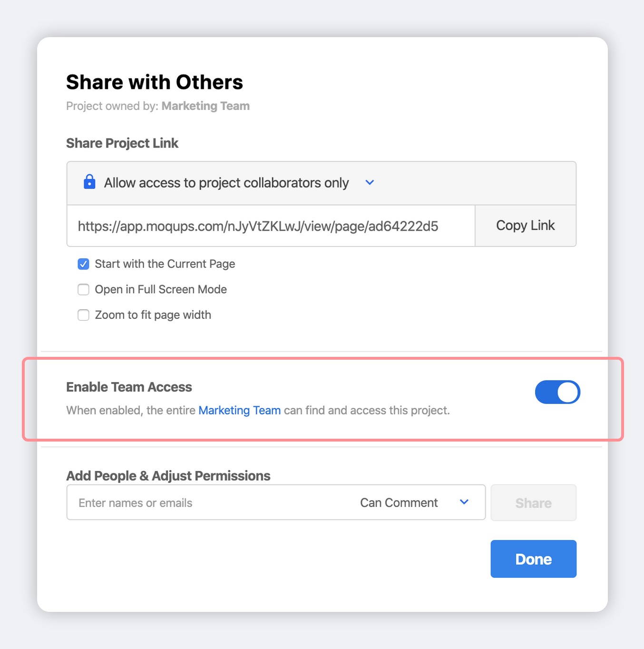
Task: Open the Marketing Team link in blue
Action: click(x=239, y=410)
